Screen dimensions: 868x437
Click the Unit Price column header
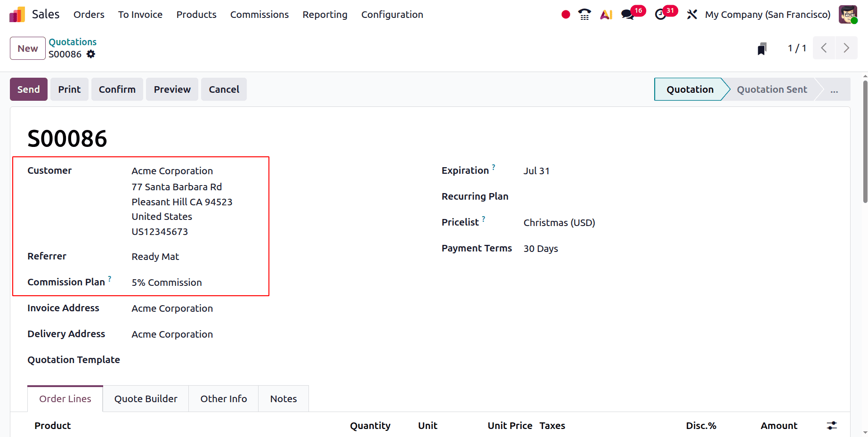pyautogui.click(x=510, y=426)
